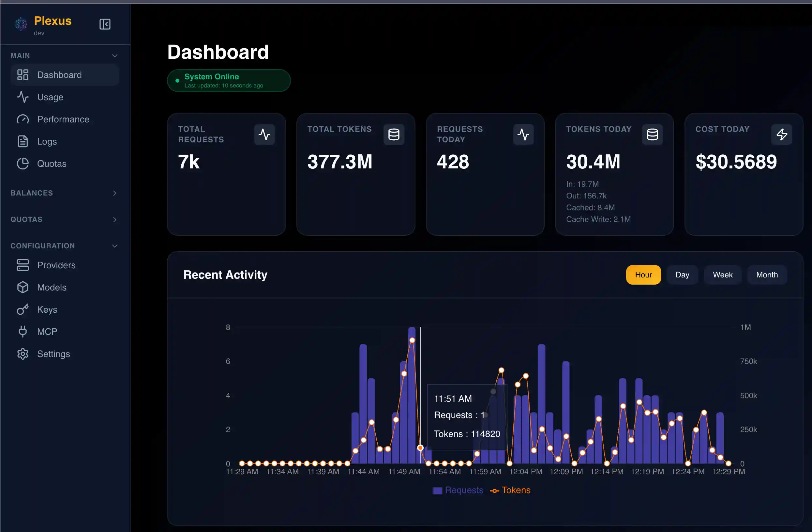This screenshot has height=532, width=812.
Task: View Logs from the sidebar
Action: coord(47,141)
